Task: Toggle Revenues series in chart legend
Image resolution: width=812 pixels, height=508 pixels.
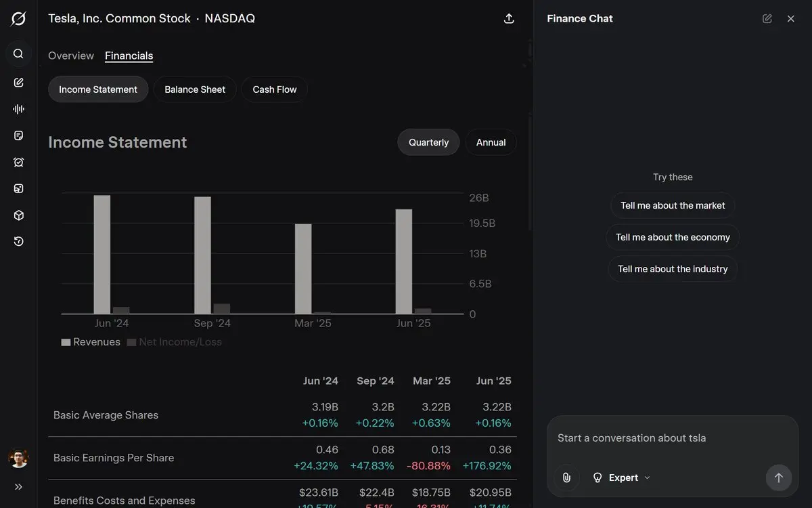Action: coord(91,342)
